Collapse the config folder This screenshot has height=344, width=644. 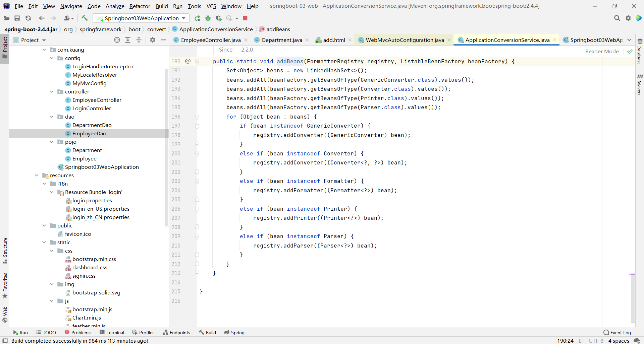click(x=52, y=58)
